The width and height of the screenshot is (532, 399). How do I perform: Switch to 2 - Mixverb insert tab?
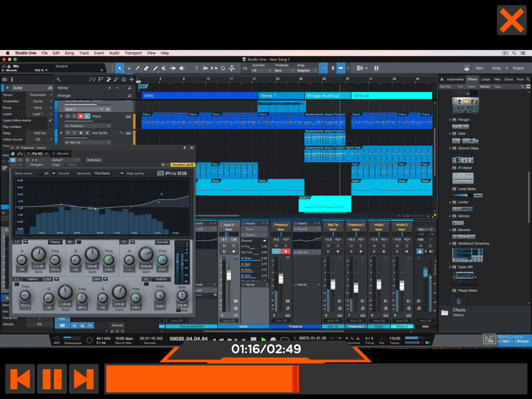pos(61,154)
